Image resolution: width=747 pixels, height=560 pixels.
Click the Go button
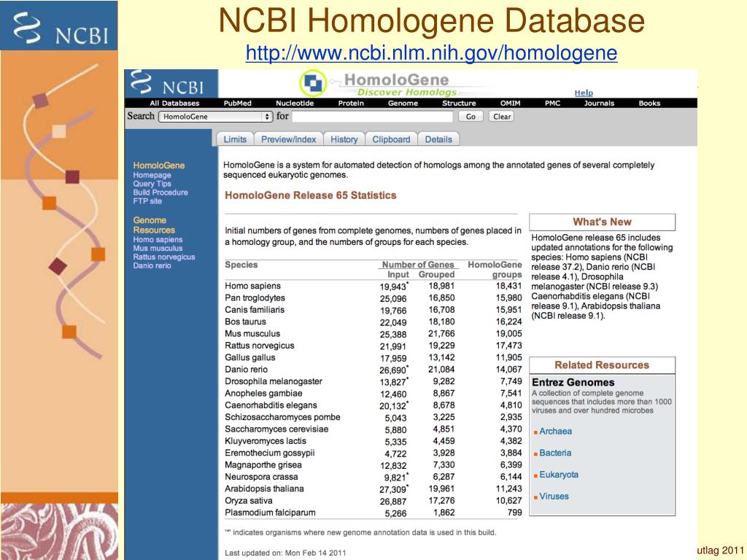(471, 117)
